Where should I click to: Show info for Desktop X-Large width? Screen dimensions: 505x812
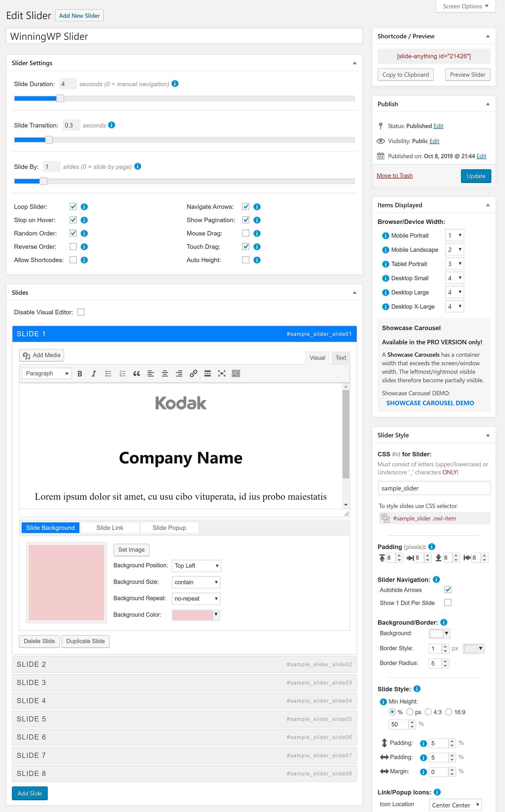[x=385, y=307]
